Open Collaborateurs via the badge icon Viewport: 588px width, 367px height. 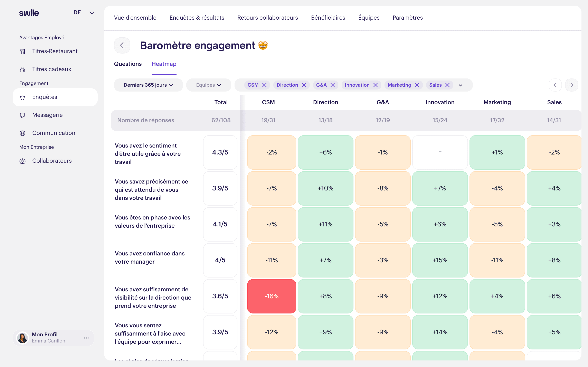tap(22, 161)
